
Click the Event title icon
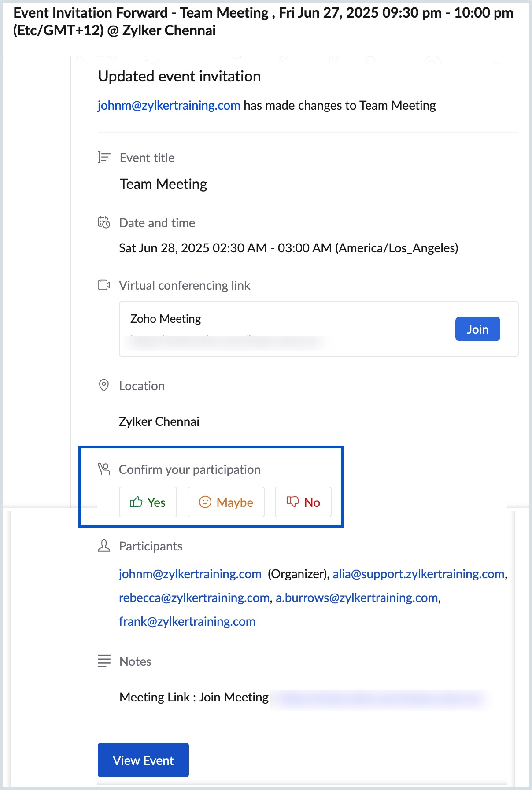point(103,157)
